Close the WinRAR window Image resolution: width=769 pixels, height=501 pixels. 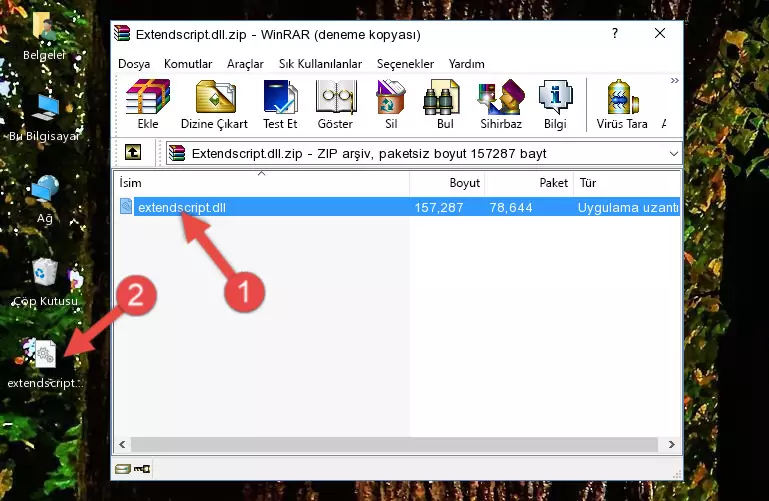pos(660,33)
